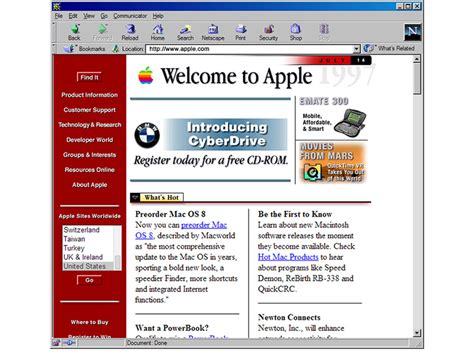Select Turkey in worldwide list
474x362 pixels.
pyautogui.click(x=88, y=248)
